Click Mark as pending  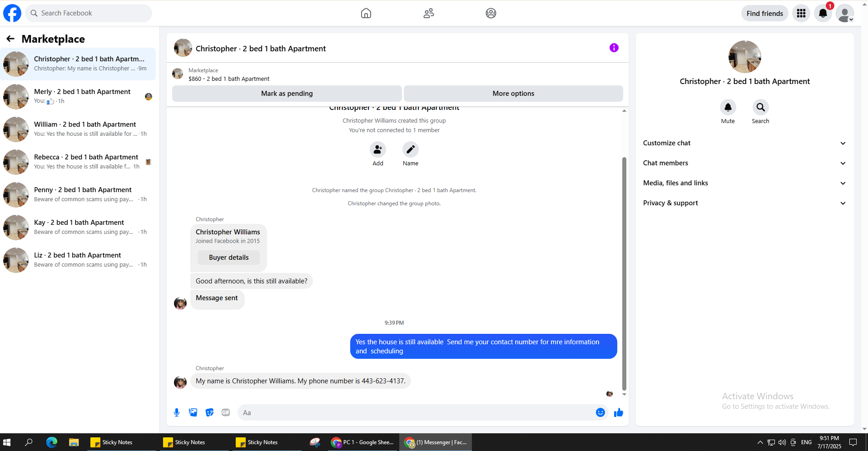click(x=287, y=94)
